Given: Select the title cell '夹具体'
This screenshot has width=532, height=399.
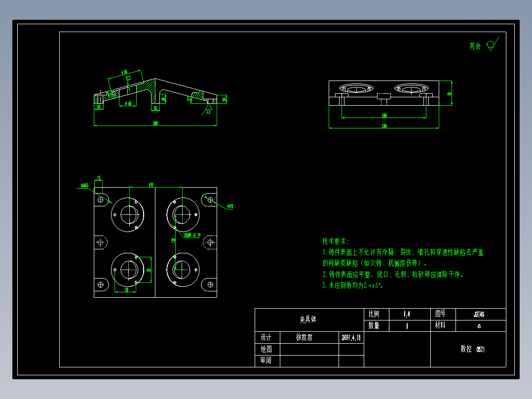Looking at the screenshot, I should [x=308, y=319].
